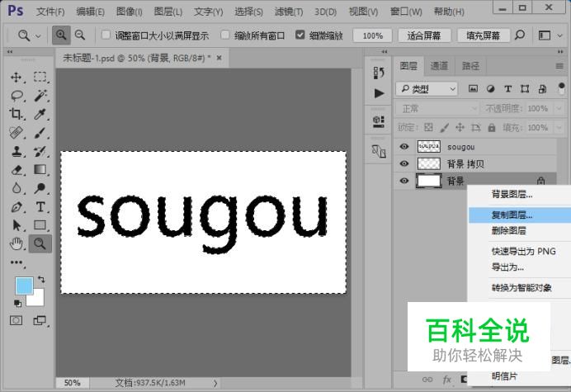
Task: Reset default foreground and background colors
Action: click(x=17, y=303)
